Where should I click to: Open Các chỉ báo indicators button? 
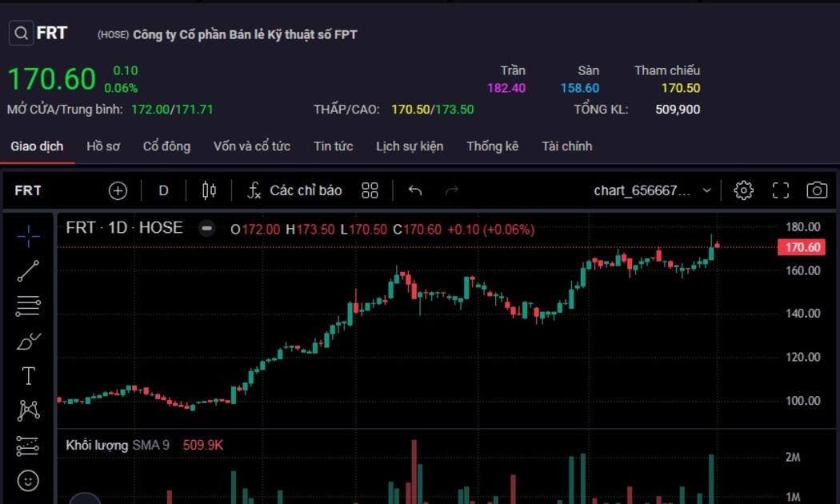pos(294,190)
